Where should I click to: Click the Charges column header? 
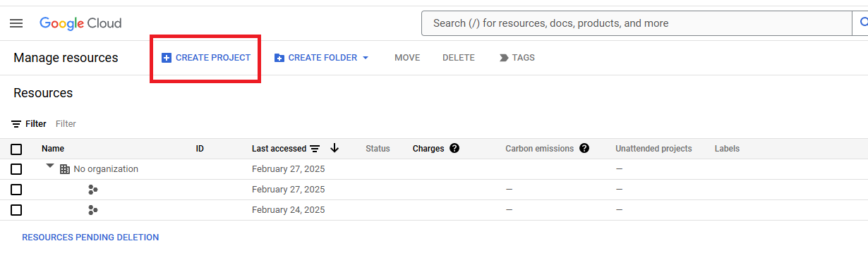click(428, 149)
